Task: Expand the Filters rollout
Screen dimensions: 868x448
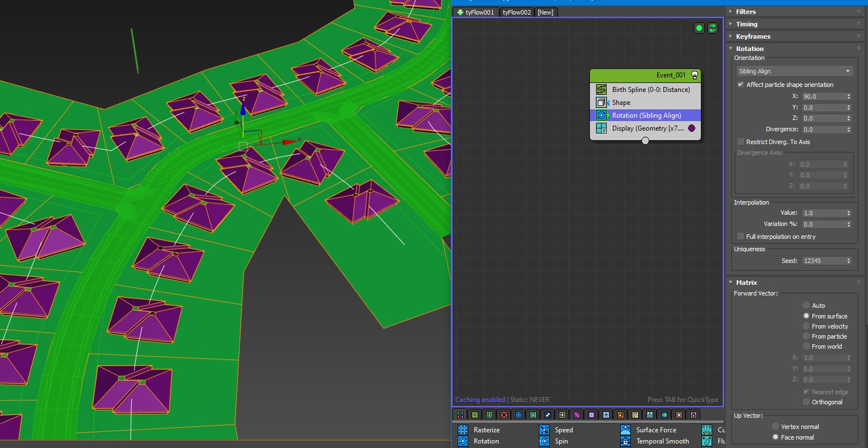Action: point(745,12)
